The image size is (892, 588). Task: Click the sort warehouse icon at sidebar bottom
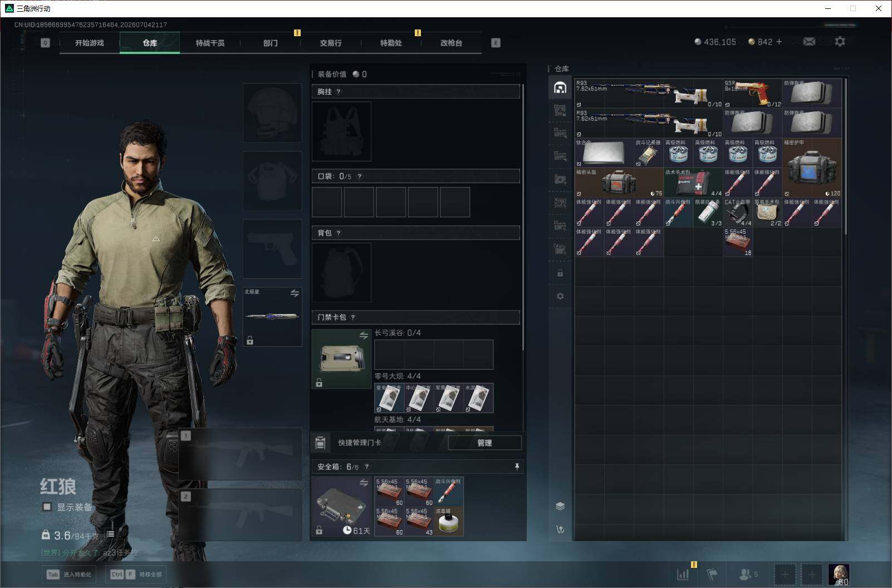560,530
